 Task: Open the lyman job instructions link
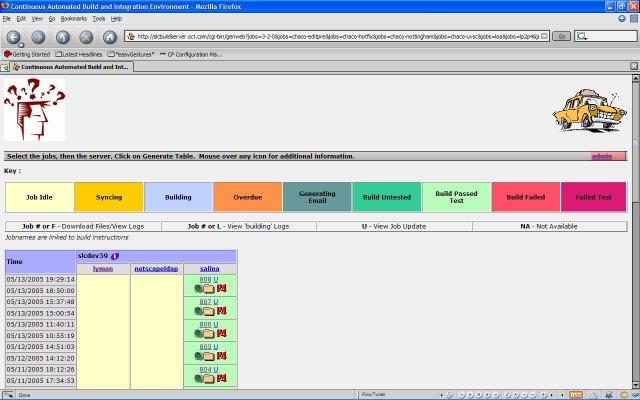point(103,269)
